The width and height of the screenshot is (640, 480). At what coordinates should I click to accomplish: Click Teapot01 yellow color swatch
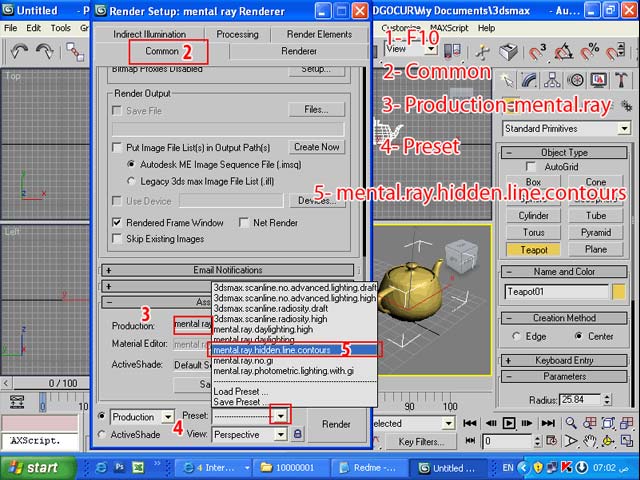point(619,292)
